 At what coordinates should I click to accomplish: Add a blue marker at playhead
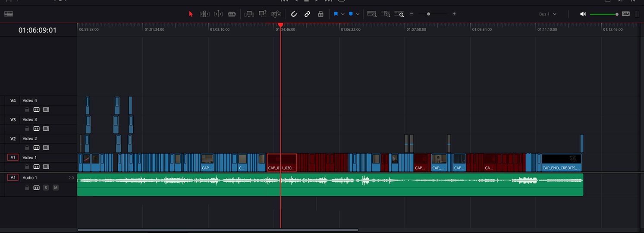click(x=351, y=14)
